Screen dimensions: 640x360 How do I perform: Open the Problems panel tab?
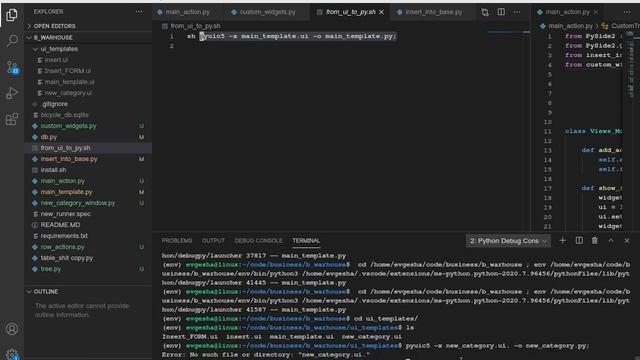click(x=177, y=240)
